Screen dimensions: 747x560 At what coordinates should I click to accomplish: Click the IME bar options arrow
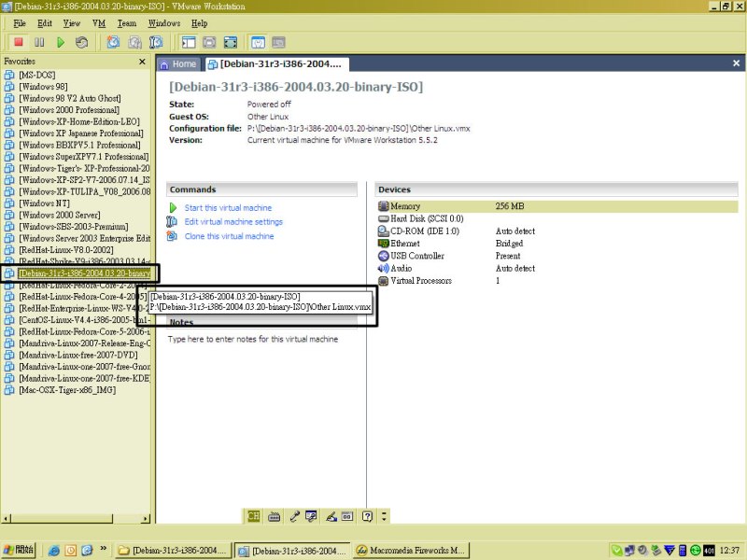click(x=384, y=516)
